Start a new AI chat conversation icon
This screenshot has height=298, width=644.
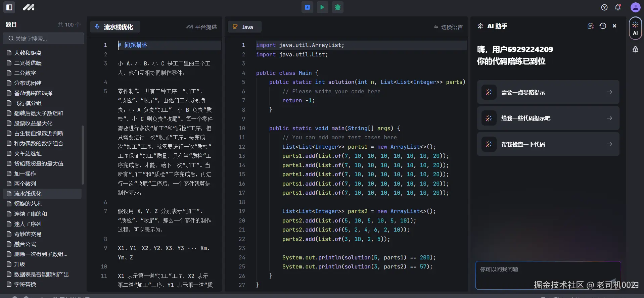pyautogui.click(x=590, y=26)
